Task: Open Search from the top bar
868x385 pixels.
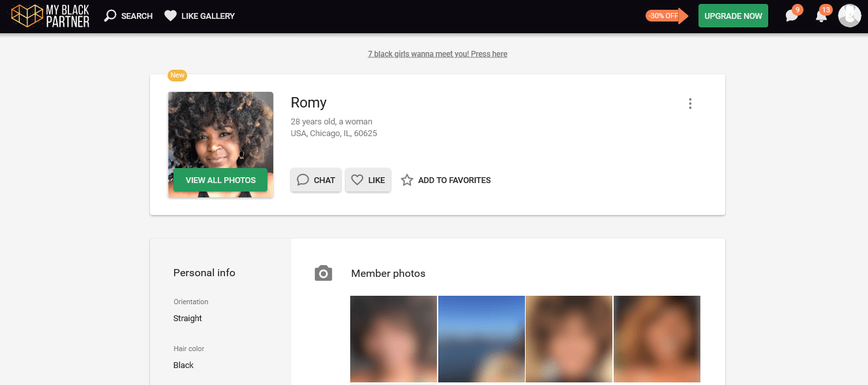Action: [x=128, y=16]
